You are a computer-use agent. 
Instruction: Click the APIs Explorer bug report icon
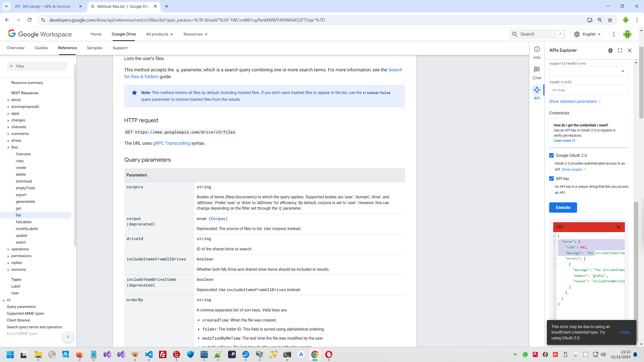click(610, 51)
